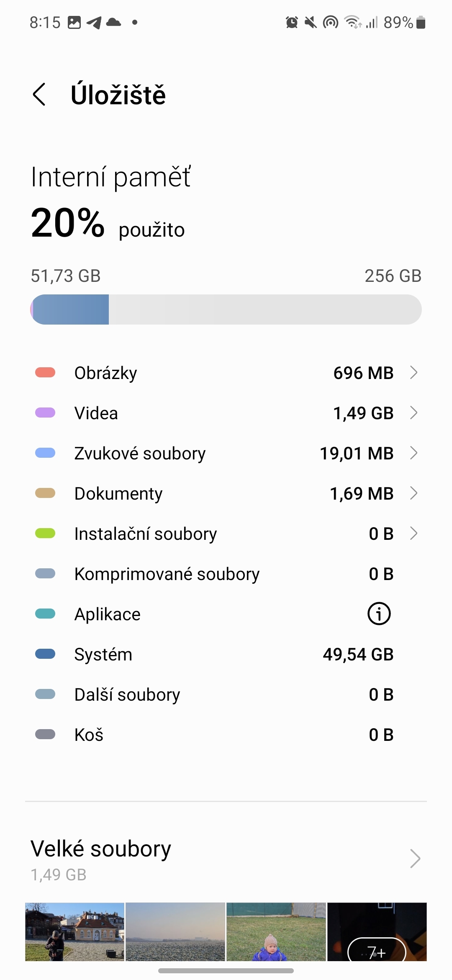The width and height of the screenshot is (452, 980).
Task: Tap the alarm icon in status bar
Action: tap(292, 22)
